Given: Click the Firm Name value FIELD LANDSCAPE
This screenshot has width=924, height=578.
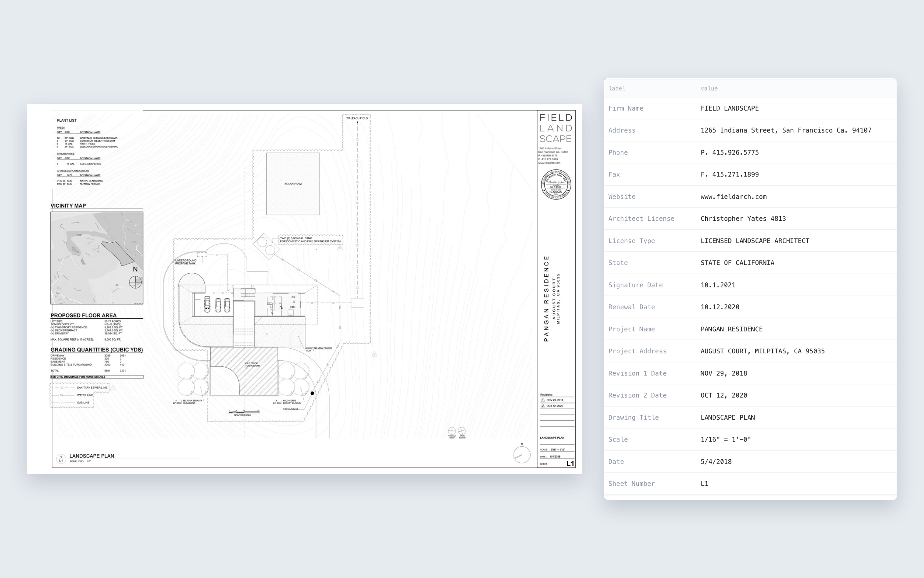Looking at the screenshot, I should [730, 108].
